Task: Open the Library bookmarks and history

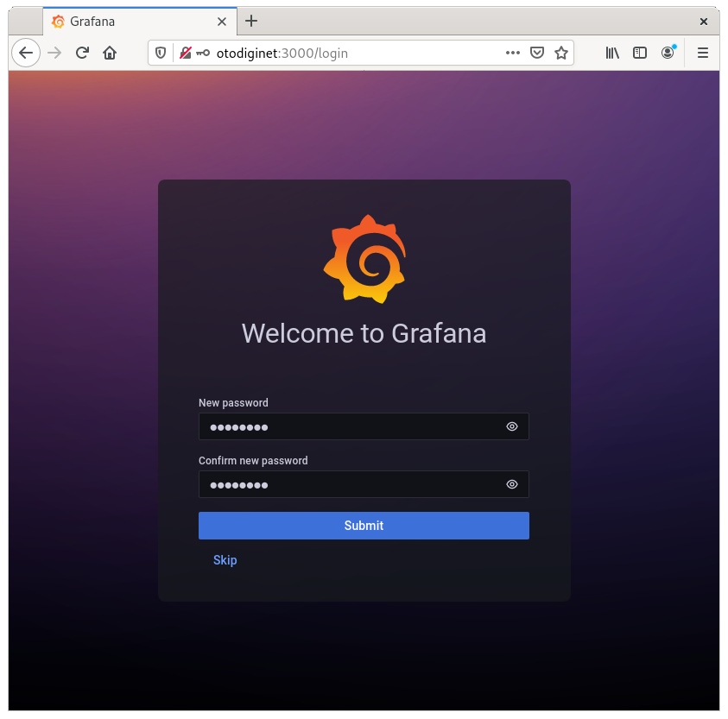Action: click(612, 53)
